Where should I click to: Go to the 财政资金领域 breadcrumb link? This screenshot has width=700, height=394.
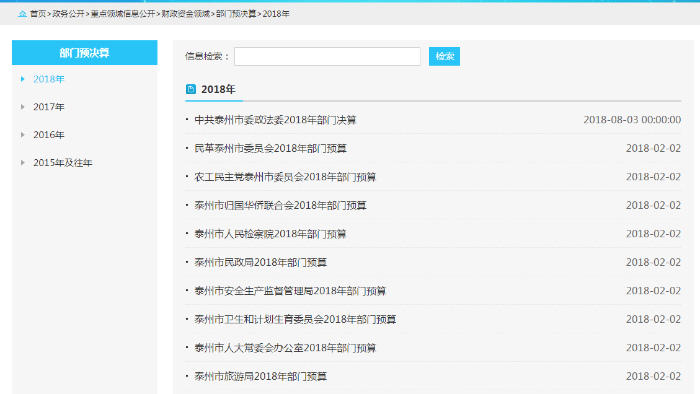(x=185, y=14)
